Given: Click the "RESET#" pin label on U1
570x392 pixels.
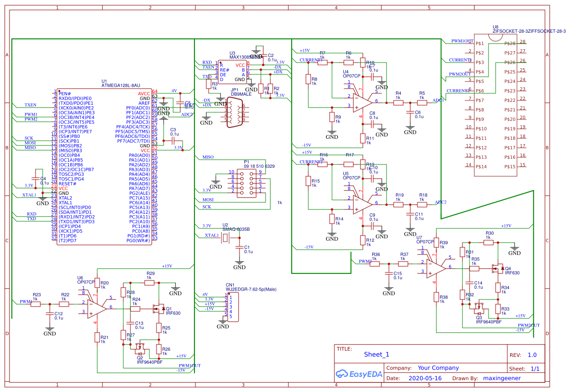Looking at the screenshot, I should point(67,183).
